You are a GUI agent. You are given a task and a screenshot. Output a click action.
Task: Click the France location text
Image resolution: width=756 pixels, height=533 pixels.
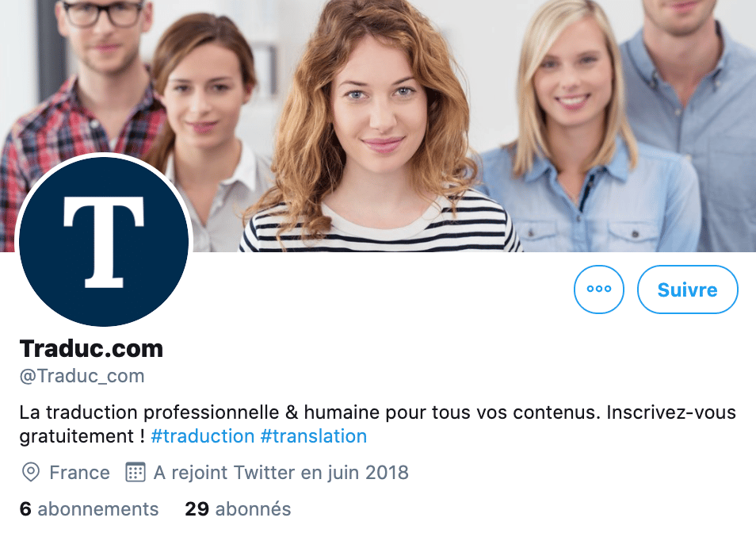[x=79, y=473]
